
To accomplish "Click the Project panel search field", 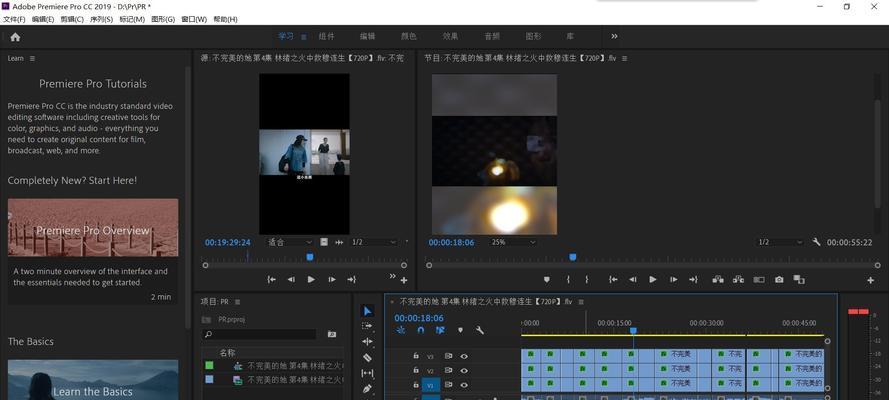I will (259, 334).
